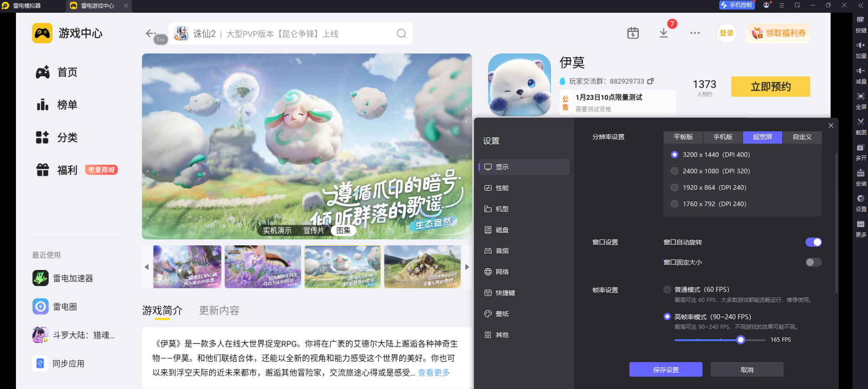This screenshot has height=389, width=868.
Task: Go to 首页 in game center sidebar
Action: [x=57, y=72]
